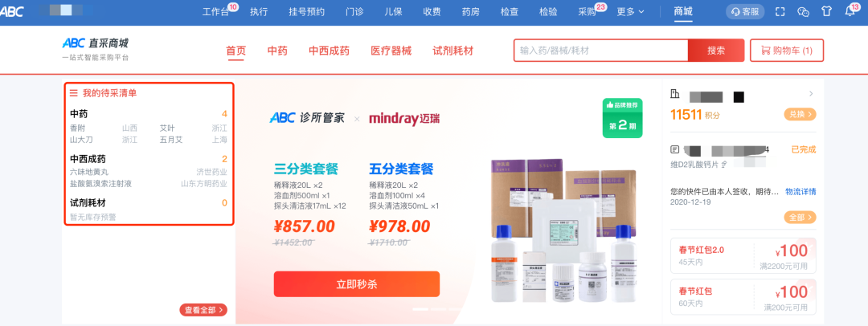
Task: Open the notification bell icon
Action: 850,11
